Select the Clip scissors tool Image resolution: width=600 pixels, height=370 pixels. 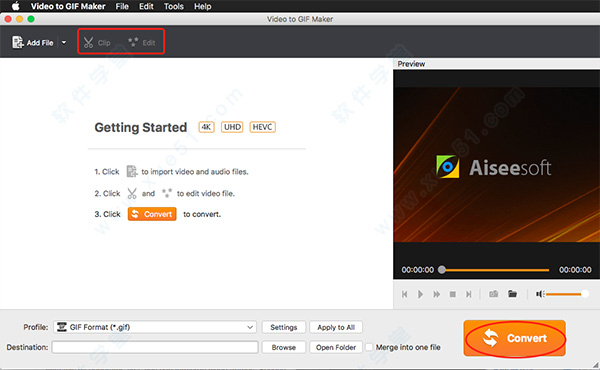[97, 42]
